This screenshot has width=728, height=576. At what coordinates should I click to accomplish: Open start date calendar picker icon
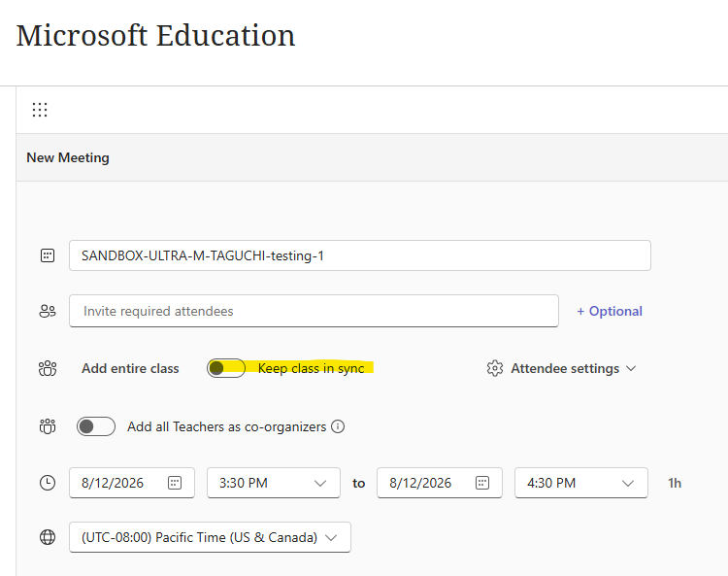click(175, 483)
